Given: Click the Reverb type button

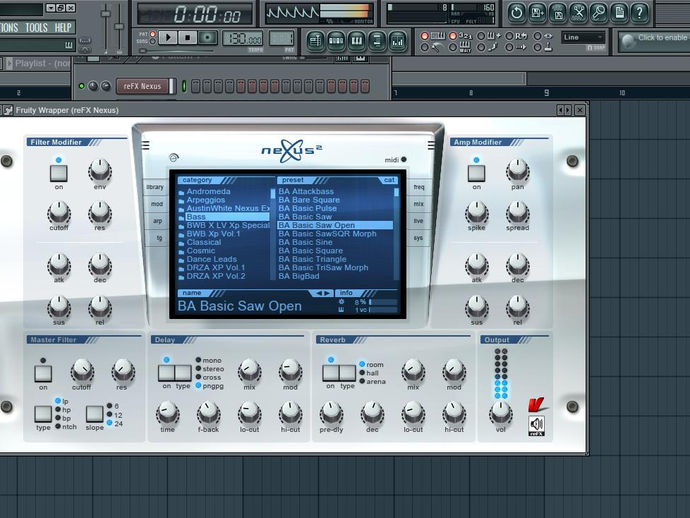Looking at the screenshot, I should [348, 373].
